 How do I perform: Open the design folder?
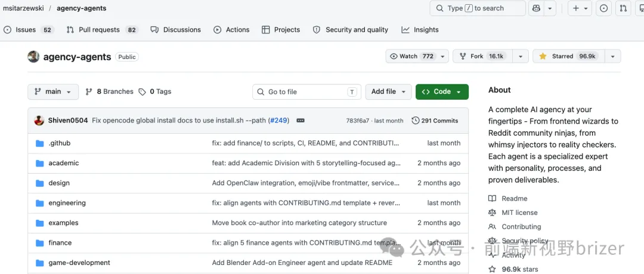point(59,183)
